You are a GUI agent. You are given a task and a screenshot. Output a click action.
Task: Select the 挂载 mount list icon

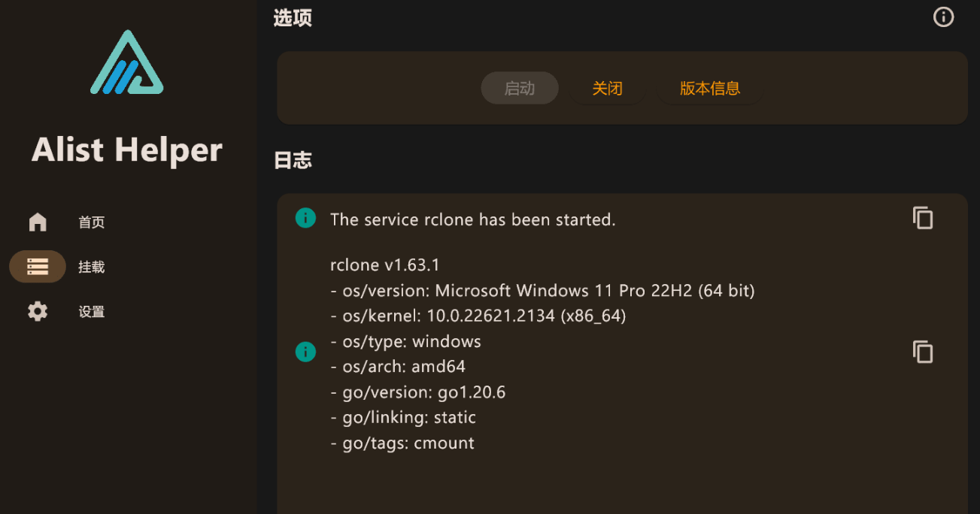[x=37, y=266]
